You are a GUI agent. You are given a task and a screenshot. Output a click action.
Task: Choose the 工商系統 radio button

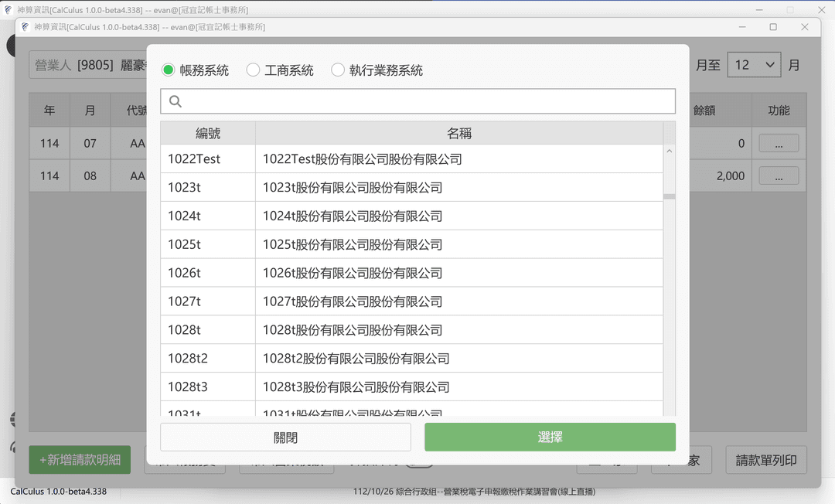(253, 70)
